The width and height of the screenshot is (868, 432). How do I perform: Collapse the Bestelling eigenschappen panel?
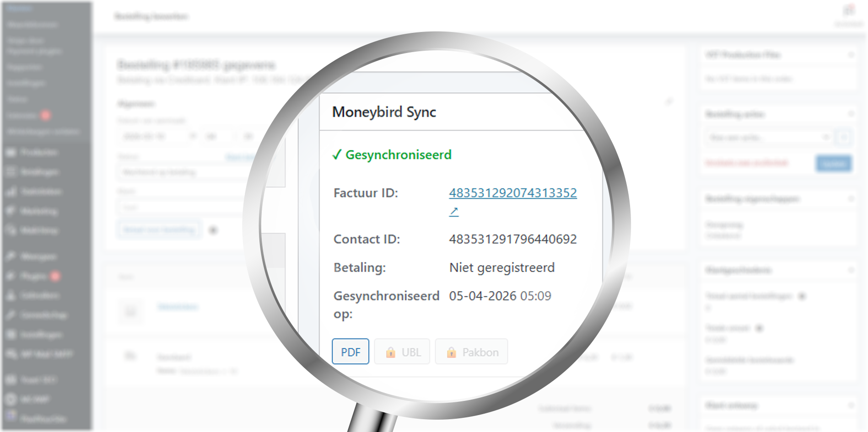(x=851, y=199)
